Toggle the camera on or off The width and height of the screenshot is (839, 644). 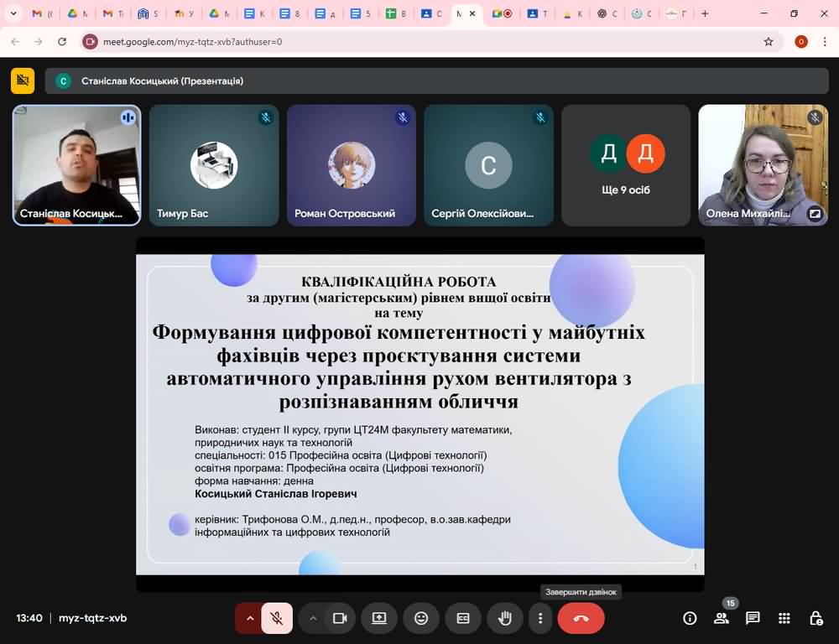pyautogui.click(x=340, y=618)
